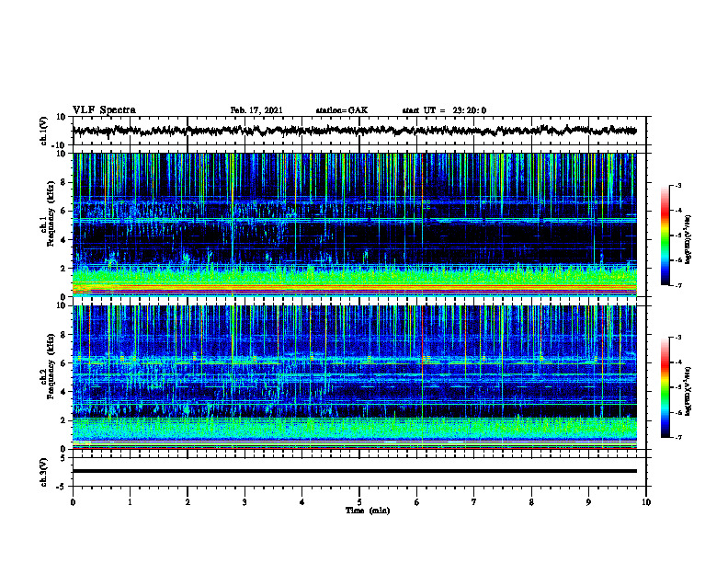Click time axis tick label "10"
Image resolution: width=728 pixels, height=563 pixels.
(x=646, y=502)
